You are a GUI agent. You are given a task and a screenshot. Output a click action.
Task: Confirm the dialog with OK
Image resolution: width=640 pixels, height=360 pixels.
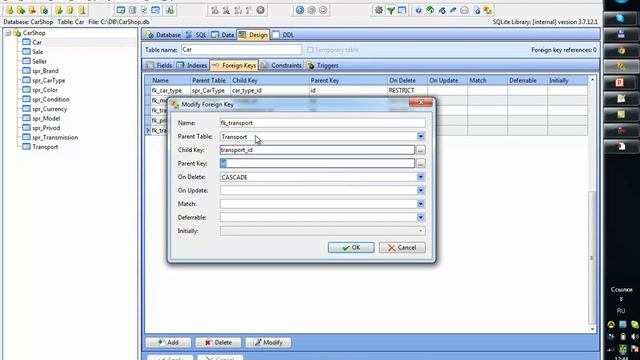[x=351, y=247]
